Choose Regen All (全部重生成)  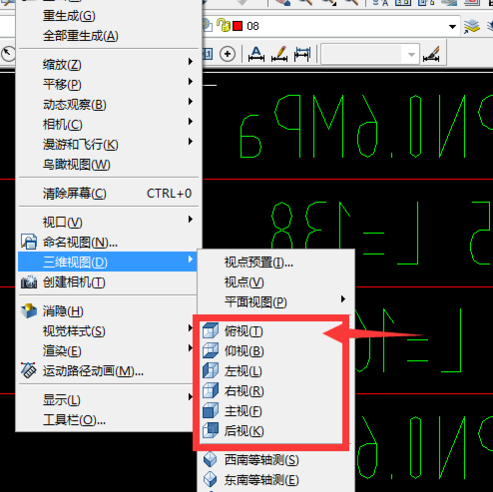(x=108, y=36)
